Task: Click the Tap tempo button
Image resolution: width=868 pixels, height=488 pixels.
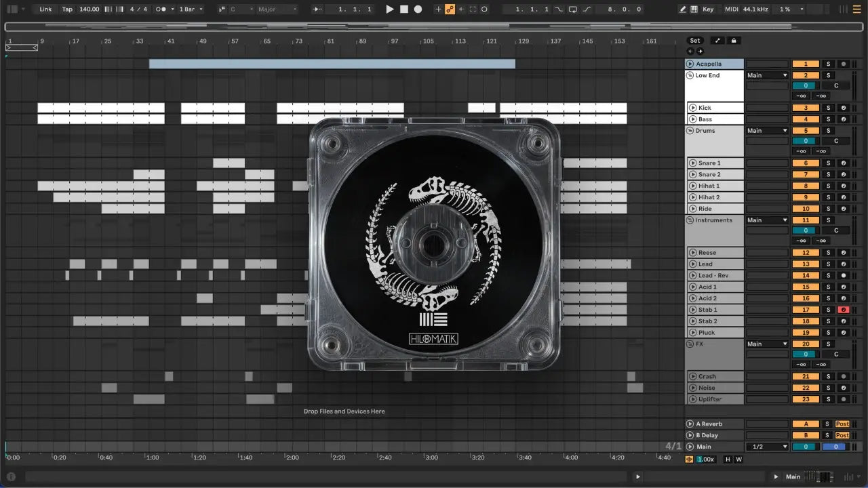Action: point(67,9)
